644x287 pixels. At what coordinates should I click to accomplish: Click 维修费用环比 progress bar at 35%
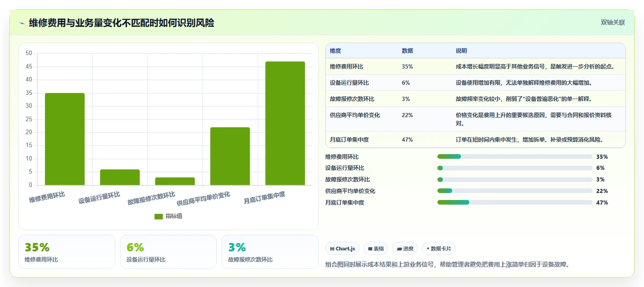coord(515,156)
